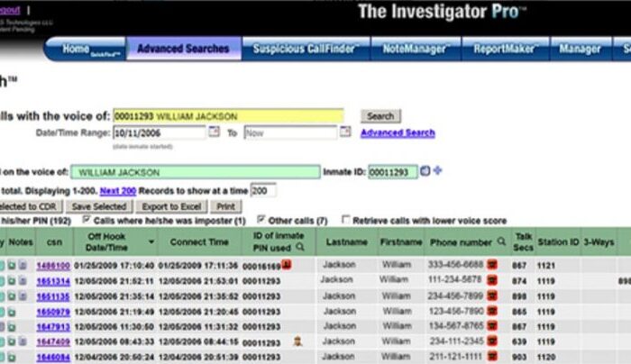
Task: Click Export to Excel button
Action: (x=171, y=206)
